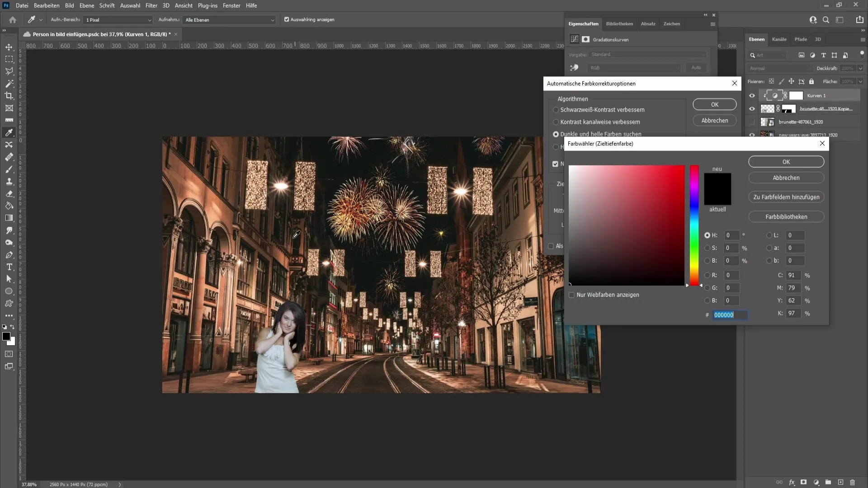This screenshot has height=488, width=868.
Task: Select the Eraser tool
Action: (9, 193)
